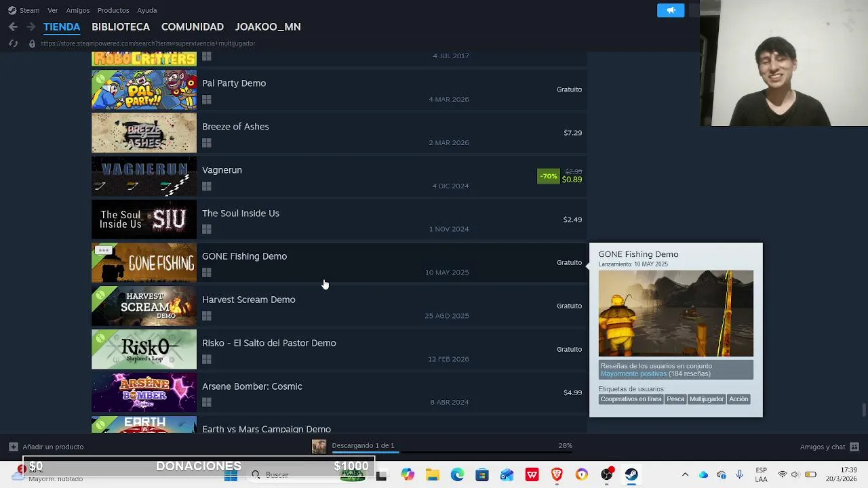Click the padlock icon beside the URL
Image resolution: width=868 pixels, height=488 pixels.
32,43
